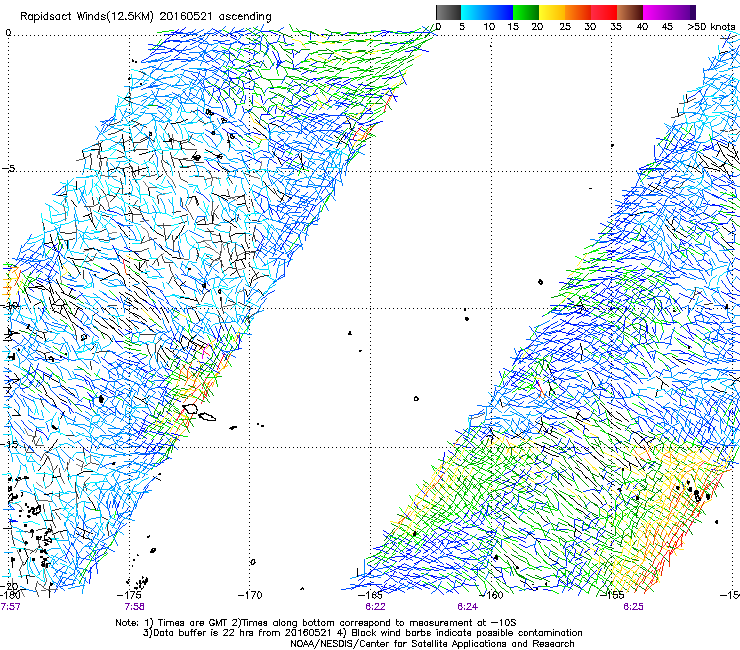The image size is (740, 650).
Task: Click the '45' legend tick label
Action: 667,26
